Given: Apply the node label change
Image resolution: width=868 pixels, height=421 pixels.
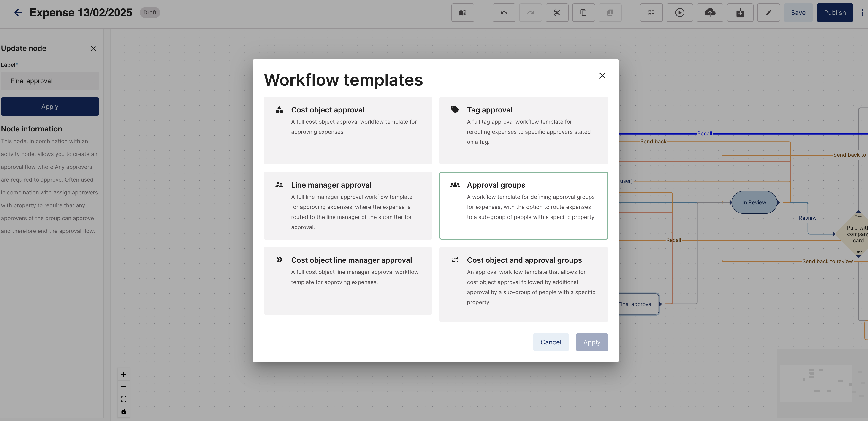Looking at the screenshot, I should tap(50, 107).
